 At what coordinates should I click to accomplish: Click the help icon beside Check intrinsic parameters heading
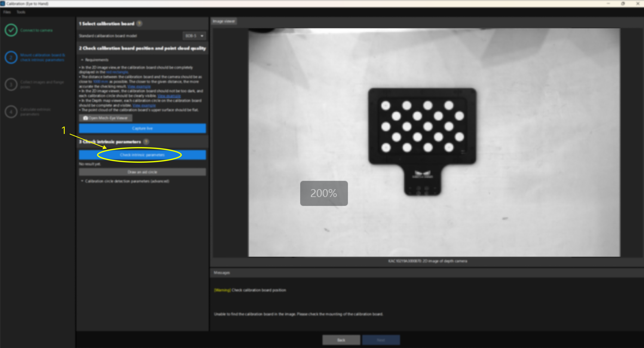(146, 142)
